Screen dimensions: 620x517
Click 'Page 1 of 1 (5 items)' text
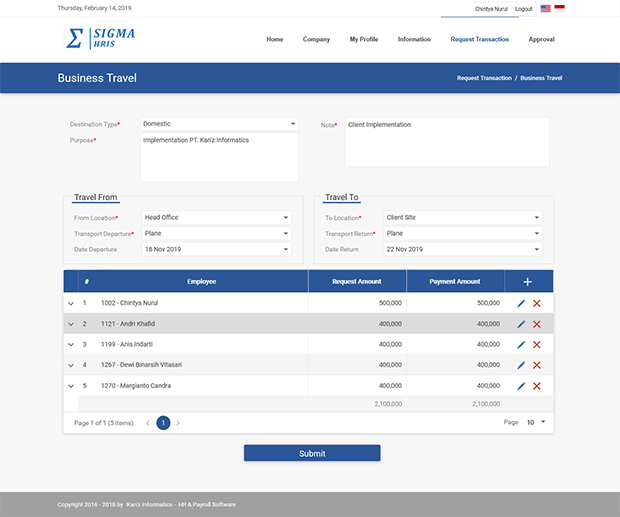(x=104, y=423)
